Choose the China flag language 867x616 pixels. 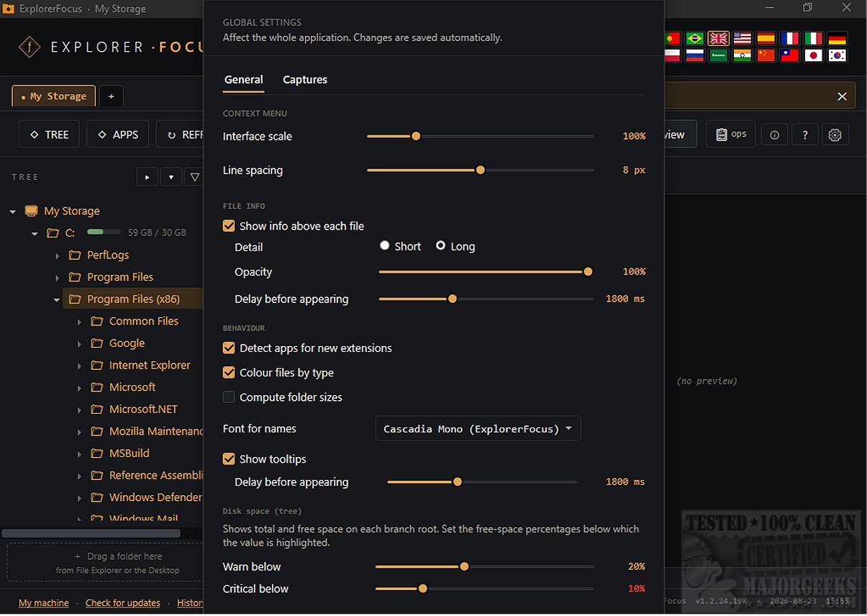point(766,55)
